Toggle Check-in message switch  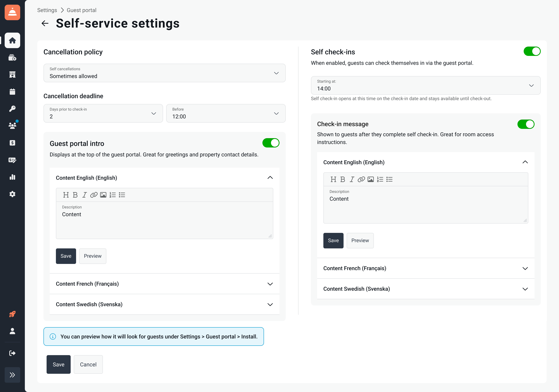coord(526,124)
